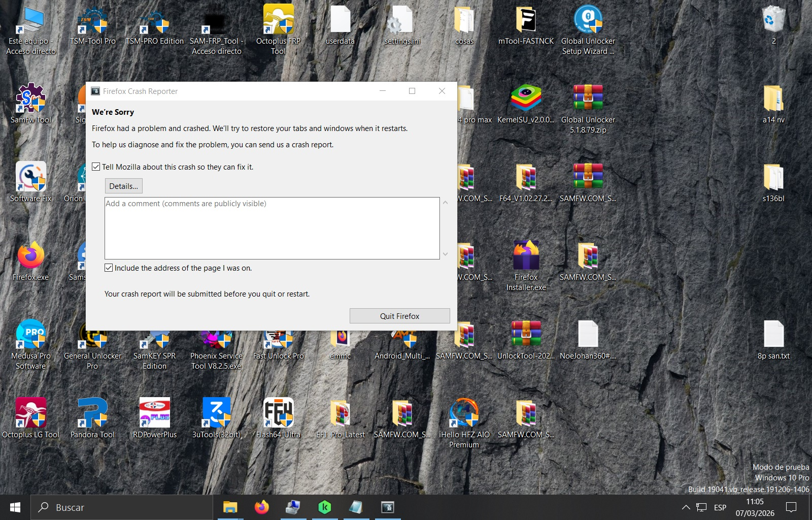The width and height of the screenshot is (812, 520).
Task: Select the iHello HFZ AIO Premium icon
Action: [464, 414]
